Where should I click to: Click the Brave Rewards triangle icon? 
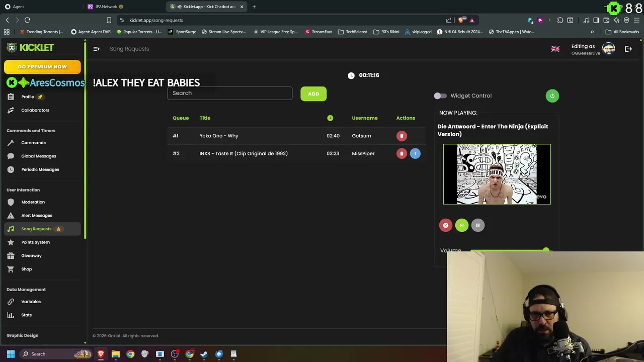click(472, 20)
